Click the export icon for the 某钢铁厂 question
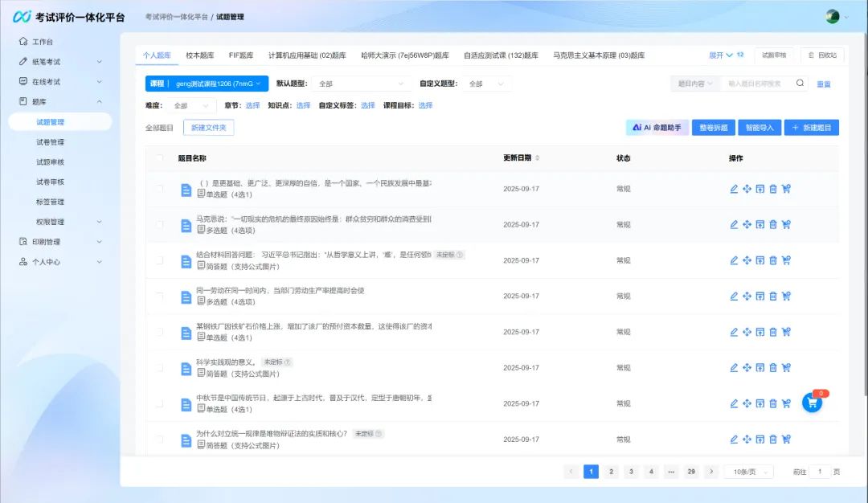 (760, 332)
